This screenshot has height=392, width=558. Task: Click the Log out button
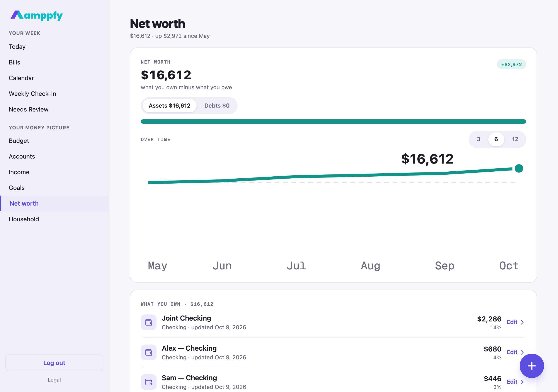54,363
